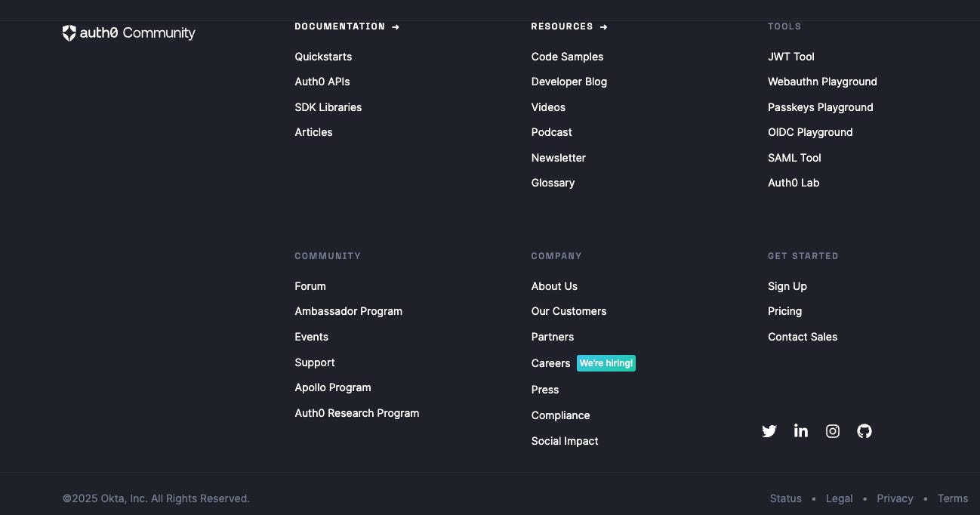Open Ambassador Program link
The width and height of the screenshot is (980, 515).
pos(348,311)
